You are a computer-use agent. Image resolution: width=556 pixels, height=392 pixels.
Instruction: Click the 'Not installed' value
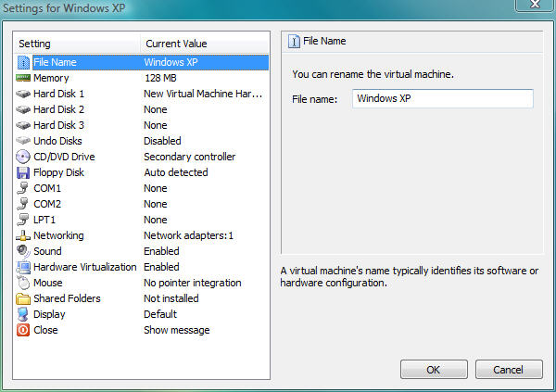171,298
